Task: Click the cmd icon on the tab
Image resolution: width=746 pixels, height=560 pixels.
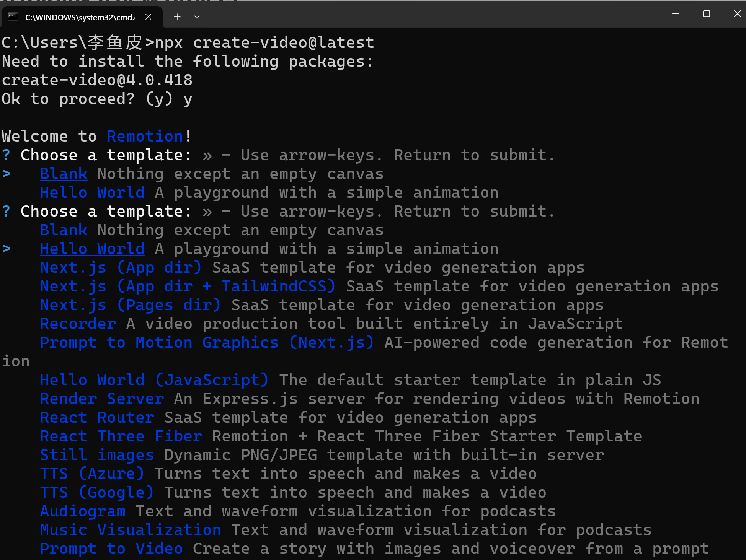Action: pos(13,17)
